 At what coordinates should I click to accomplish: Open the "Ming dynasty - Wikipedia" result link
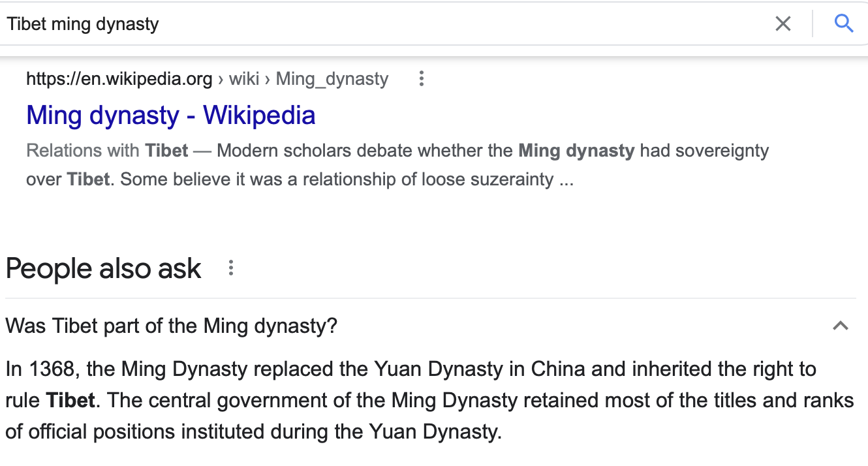pyautogui.click(x=171, y=116)
